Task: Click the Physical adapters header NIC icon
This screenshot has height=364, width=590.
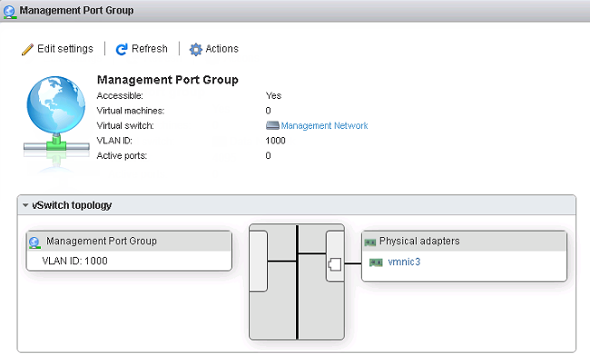Action: point(369,242)
